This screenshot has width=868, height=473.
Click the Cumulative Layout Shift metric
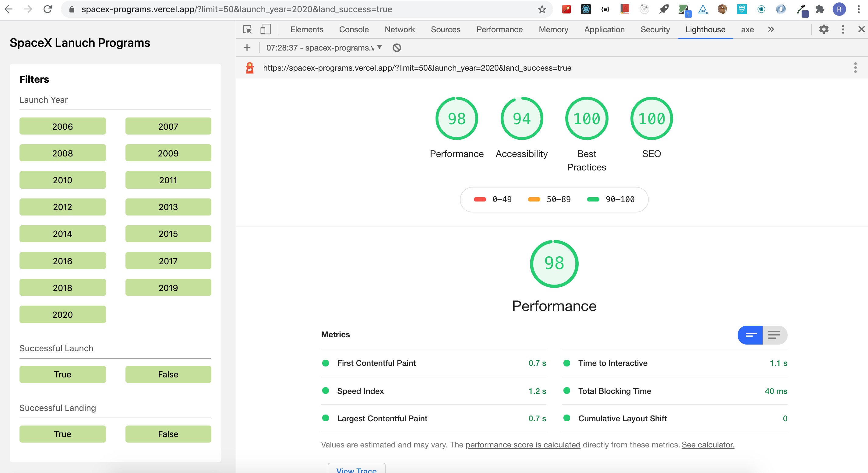point(675,418)
